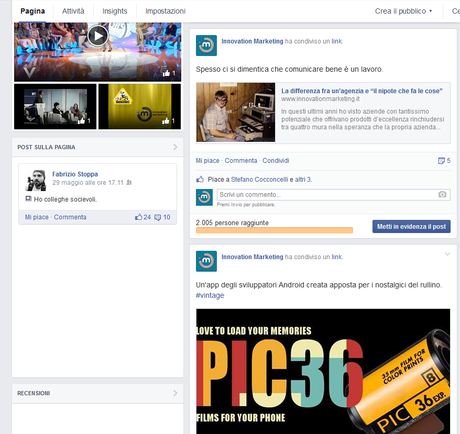Click the Innovation Marketing avatar on the agency post

[x=206, y=45]
